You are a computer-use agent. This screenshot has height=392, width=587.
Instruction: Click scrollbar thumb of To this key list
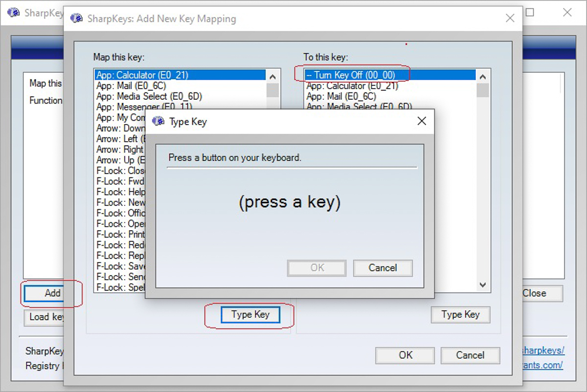click(483, 90)
